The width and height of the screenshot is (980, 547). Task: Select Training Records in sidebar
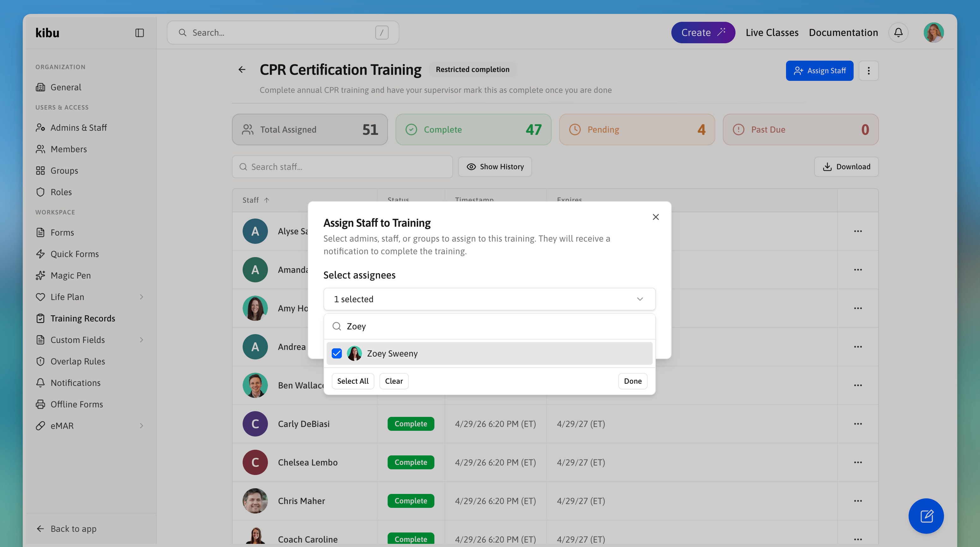click(x=75, y=318)
